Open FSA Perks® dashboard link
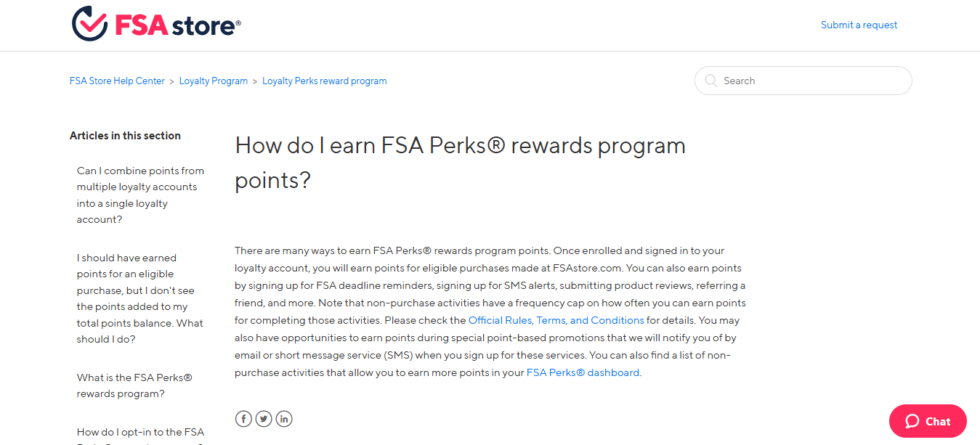The image size is (980, 445). (x=583, y=372)
